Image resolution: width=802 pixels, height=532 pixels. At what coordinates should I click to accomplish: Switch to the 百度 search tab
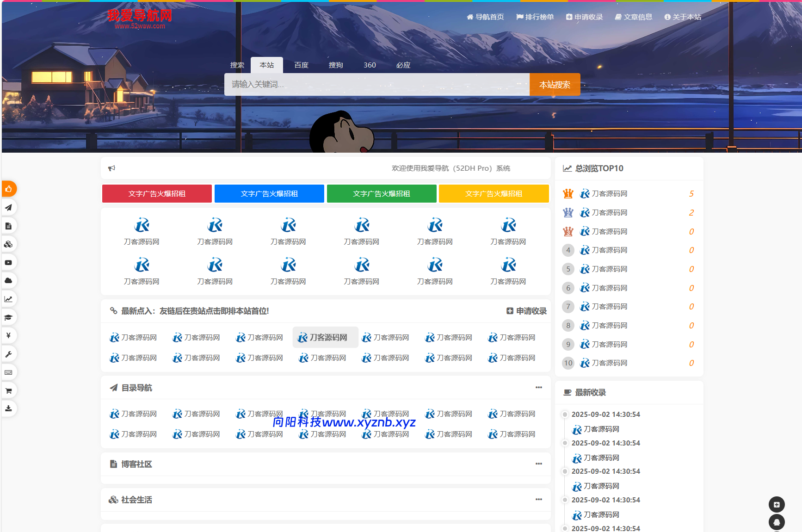click(x=301, y=65)
